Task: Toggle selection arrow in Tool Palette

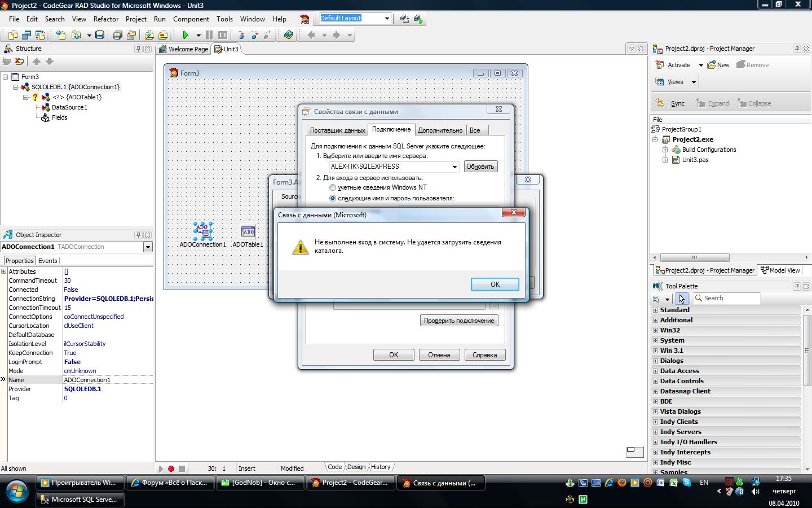Action: click(x=681, y=298)
